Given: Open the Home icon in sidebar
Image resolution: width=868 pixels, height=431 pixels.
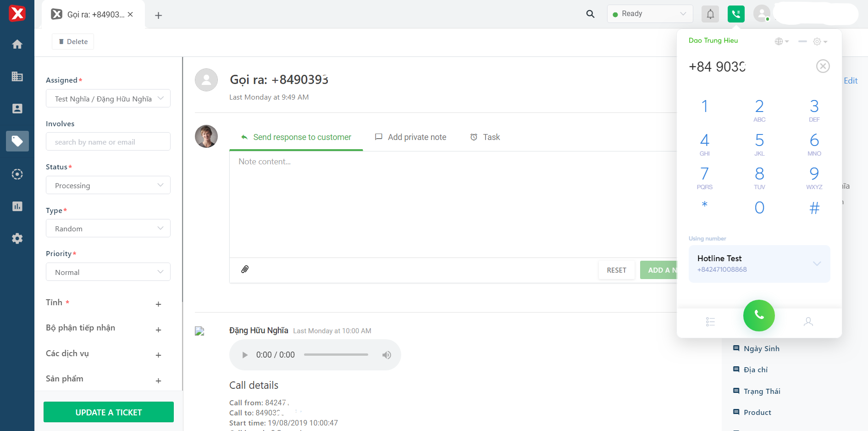Looking at the screenshot, I should [17, 45].
